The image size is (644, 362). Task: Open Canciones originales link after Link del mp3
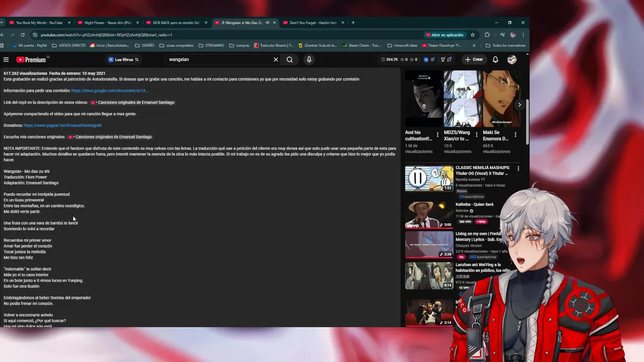tap(133, 103)
